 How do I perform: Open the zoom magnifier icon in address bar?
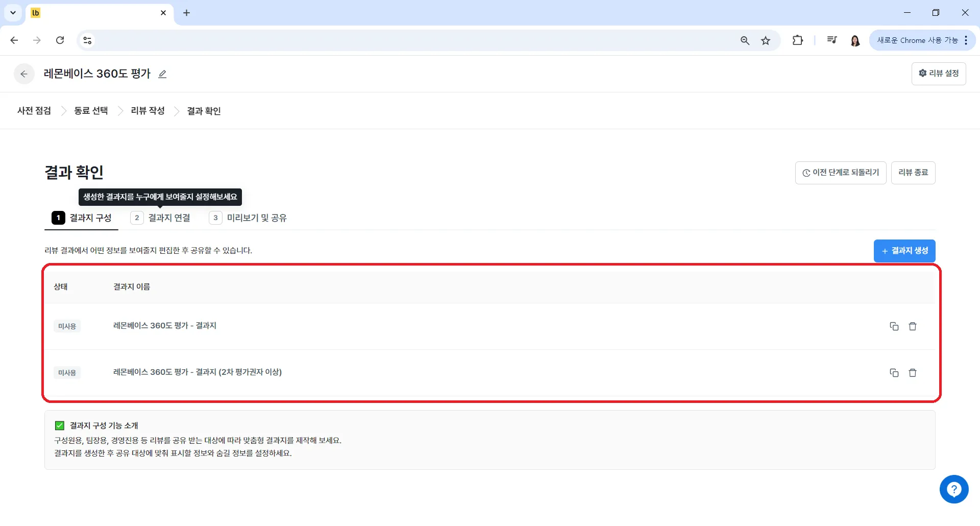click(x=745, y=40)
